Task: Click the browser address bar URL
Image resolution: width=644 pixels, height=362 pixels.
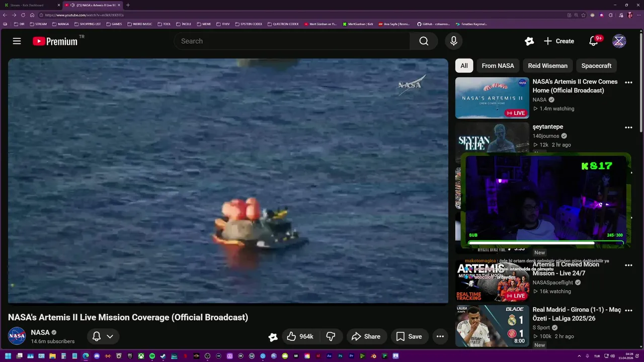Action: (x=84, y=15)
